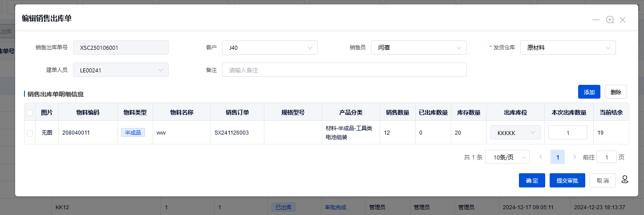
Task: Select all rows via header checkbox
Action: 30,113
